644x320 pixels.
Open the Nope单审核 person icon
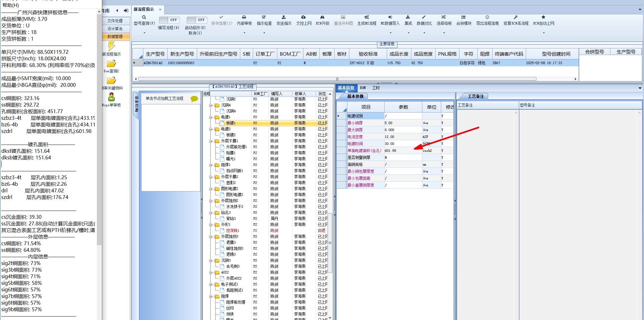click(x=111, y=97)
